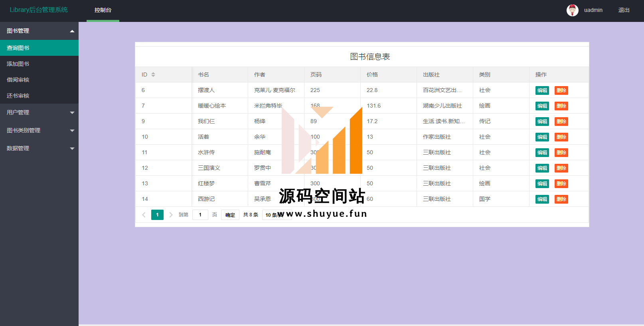The width and height of the screenshot is (644, 326).
Task: Edit the book 红楼梦
Action: pyautogui.click(x=542, y=184)
